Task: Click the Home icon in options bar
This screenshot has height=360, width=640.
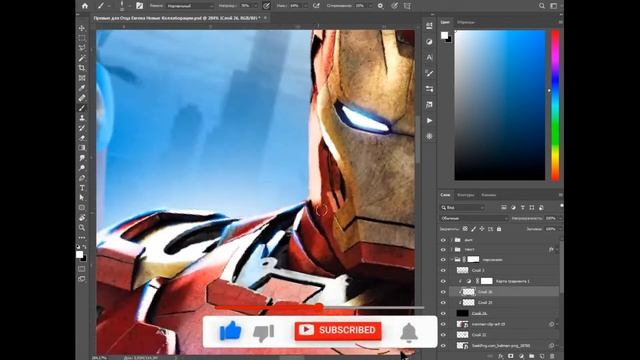Action: 84,6
